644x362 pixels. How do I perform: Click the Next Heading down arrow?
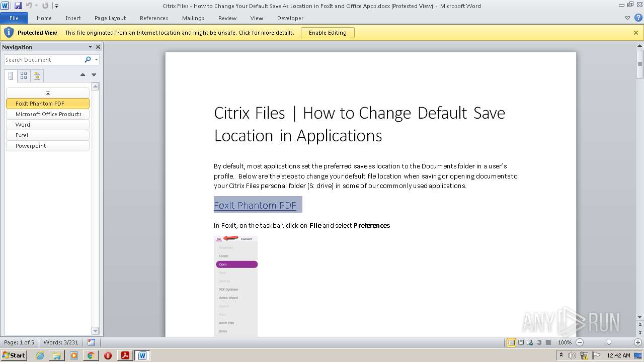(x=94, y=75)
